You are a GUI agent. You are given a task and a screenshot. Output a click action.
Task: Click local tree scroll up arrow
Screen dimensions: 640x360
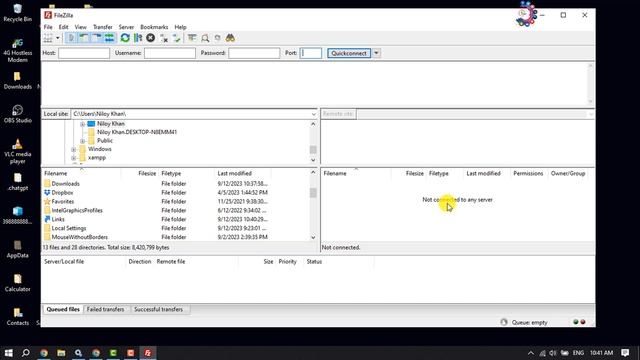point(313,124)
